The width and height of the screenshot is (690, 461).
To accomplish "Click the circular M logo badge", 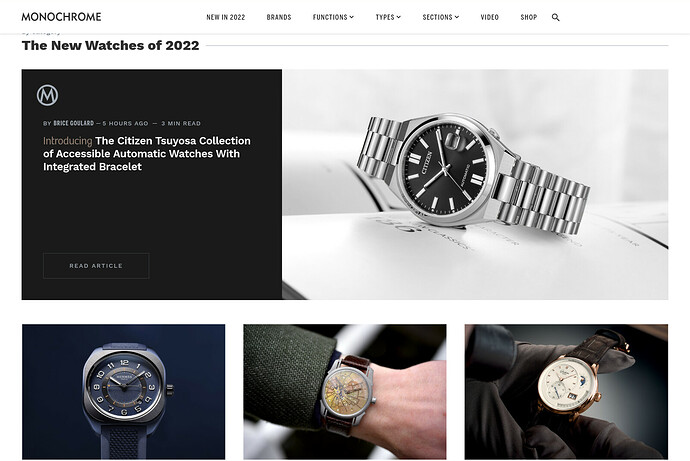I will coord(48,95).
